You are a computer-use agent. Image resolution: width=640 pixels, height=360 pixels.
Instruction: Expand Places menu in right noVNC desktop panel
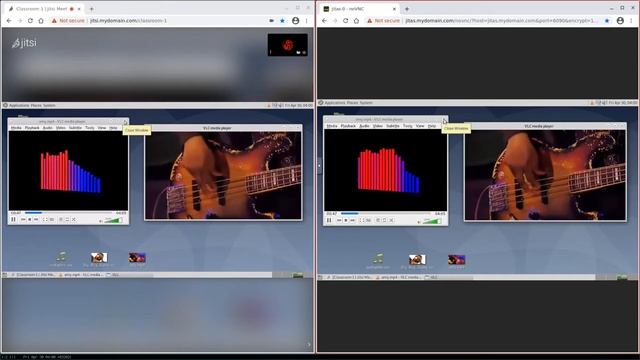353,103
